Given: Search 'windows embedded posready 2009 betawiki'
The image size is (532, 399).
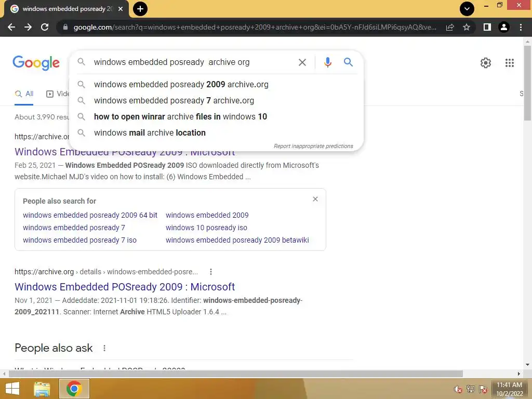Looking at the screenshot, I should tap(237, 240).
